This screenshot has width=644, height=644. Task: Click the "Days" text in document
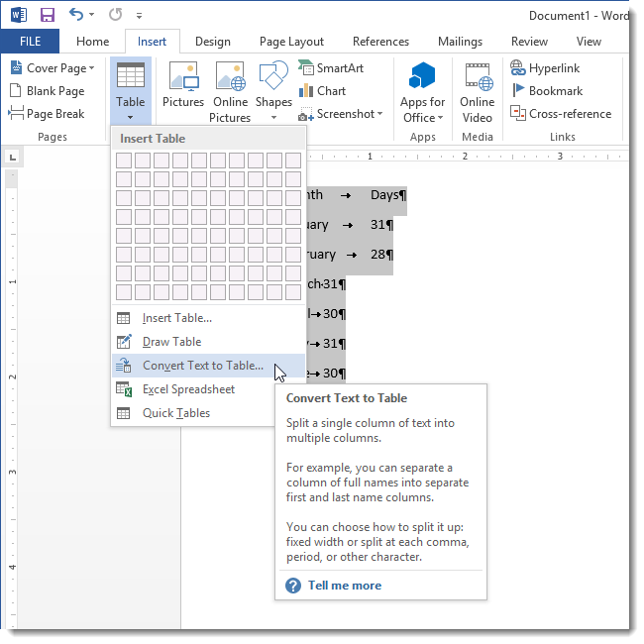coord(384,194)
